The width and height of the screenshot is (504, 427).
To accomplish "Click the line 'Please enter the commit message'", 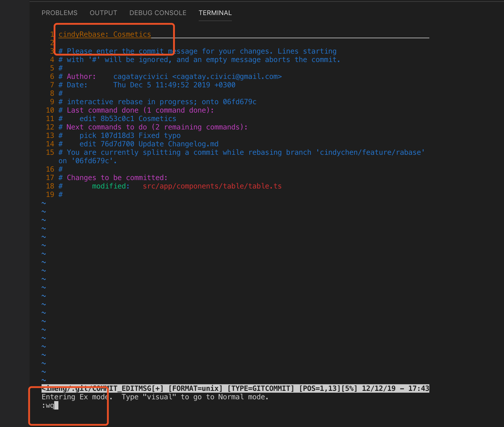I will point(198,51).
